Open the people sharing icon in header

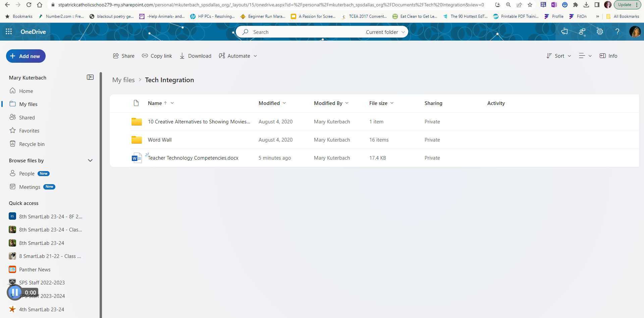point(582,32)
